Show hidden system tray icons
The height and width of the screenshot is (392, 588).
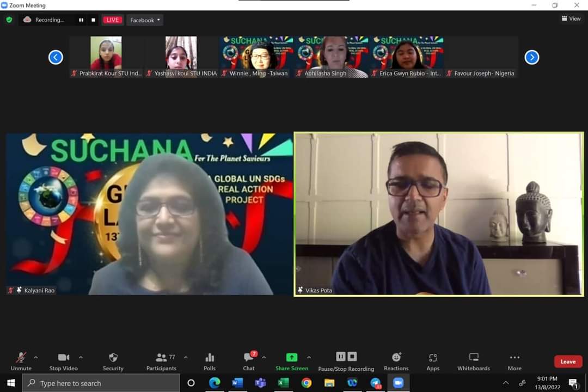coord(506,383)
